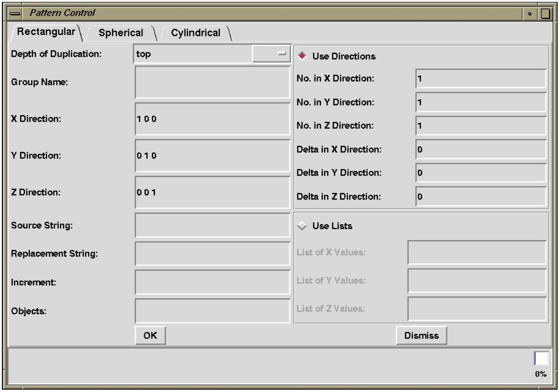Click the Delta in Z Direction label

339,196
